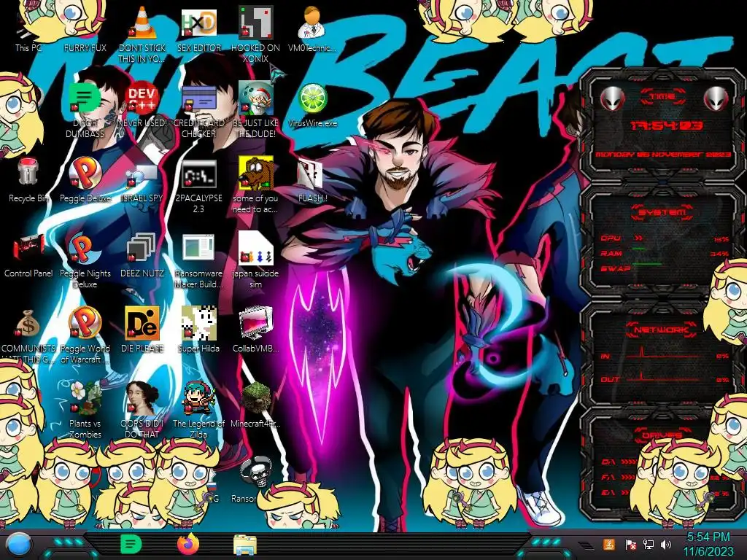Click the red digital clock on the gadget
Viewport: 747px width, 560px height.
[x=666, y=125]
